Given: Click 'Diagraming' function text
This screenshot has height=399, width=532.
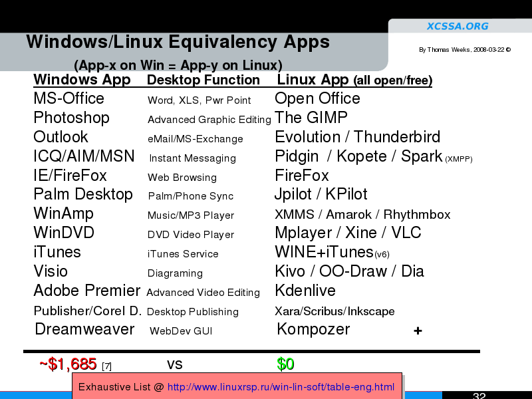Looking at the screenshot, I should (175, 273).
